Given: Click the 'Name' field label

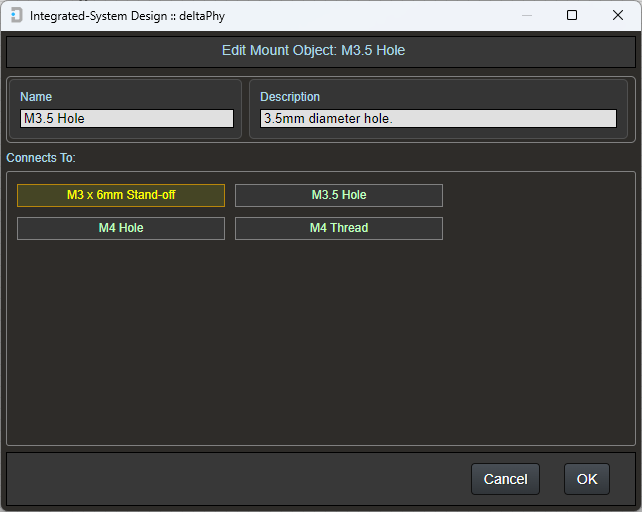Looking at the screenshot, I should [x=36, y=97].
